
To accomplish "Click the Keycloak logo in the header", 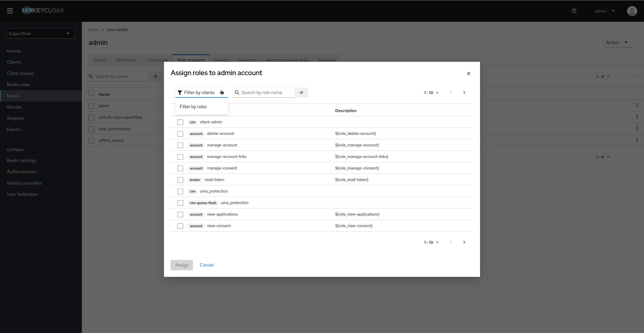I will coord(43,10).
